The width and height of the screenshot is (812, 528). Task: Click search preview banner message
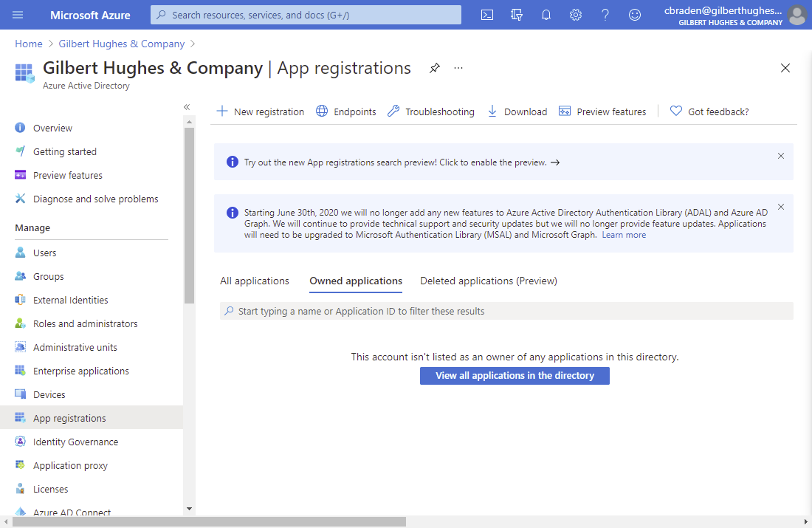tap(402, 162)
